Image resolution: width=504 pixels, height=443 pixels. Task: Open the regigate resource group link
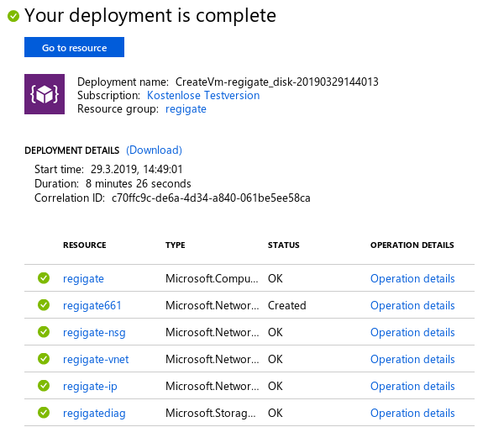(186, 109)
